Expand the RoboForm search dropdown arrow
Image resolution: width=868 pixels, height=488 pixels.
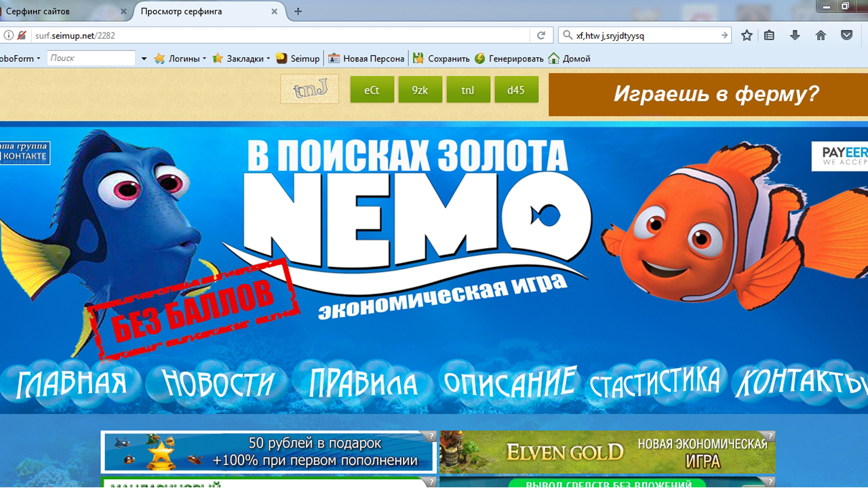(x=144, y=59)
